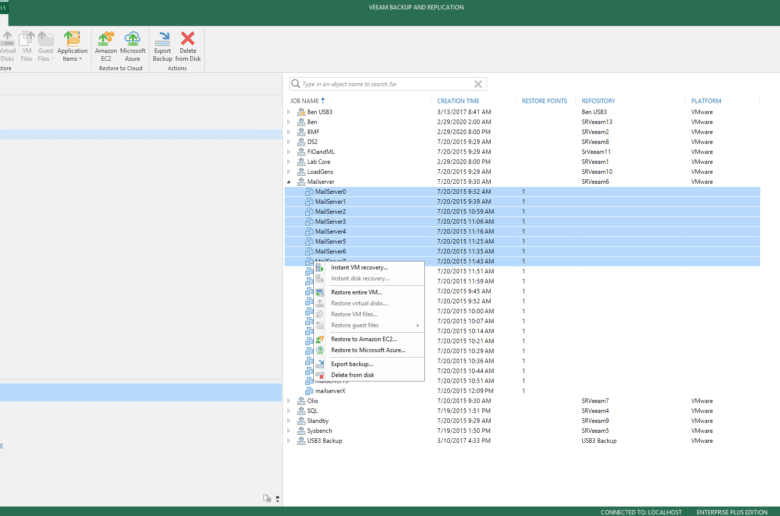The width and height of the screenshot is (780, 516).
Task: Sort by Creation Time column header
Action: pos(458,101)
